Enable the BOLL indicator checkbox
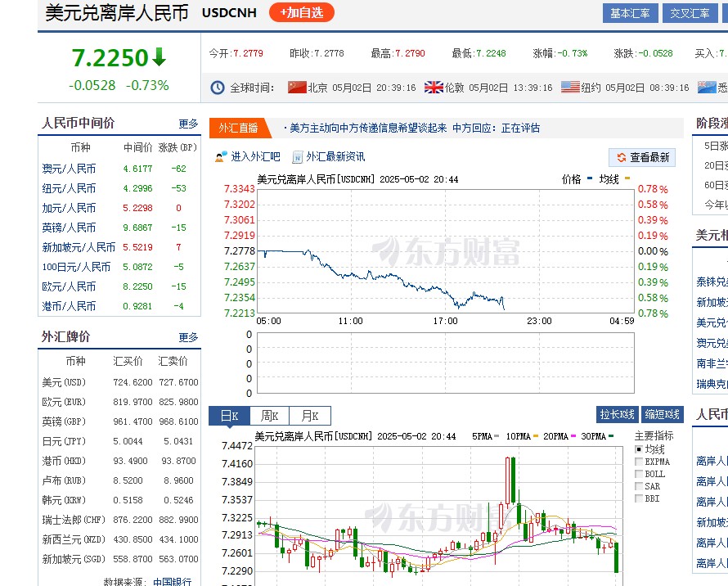The height and width of the screenshot is (586, 728). (639, 474)
